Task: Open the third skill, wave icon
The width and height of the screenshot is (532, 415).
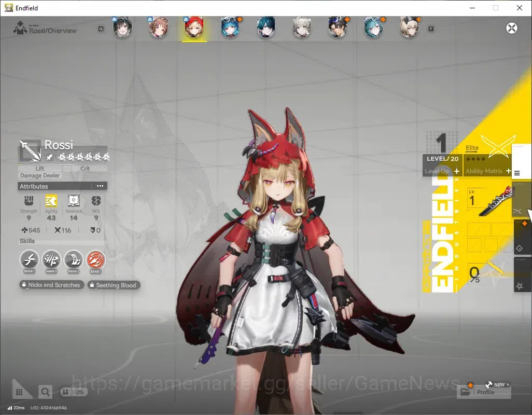Action: [x=74, y=260]
